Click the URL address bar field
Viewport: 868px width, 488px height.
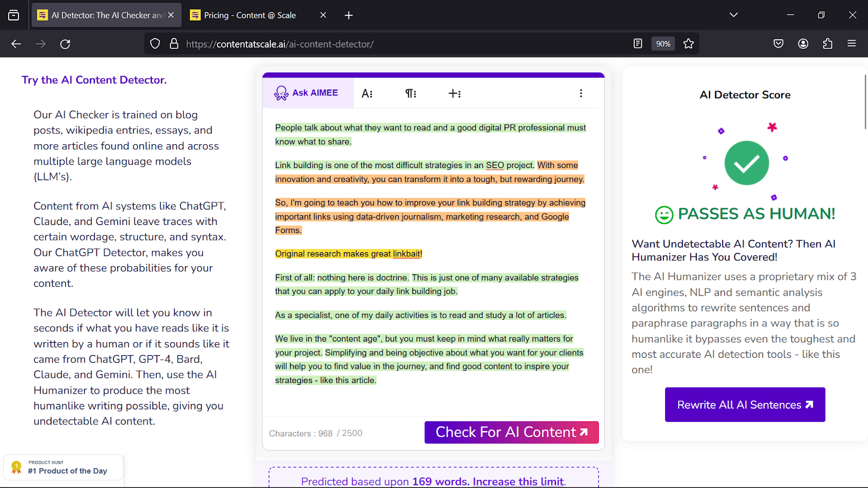[401, 44]
